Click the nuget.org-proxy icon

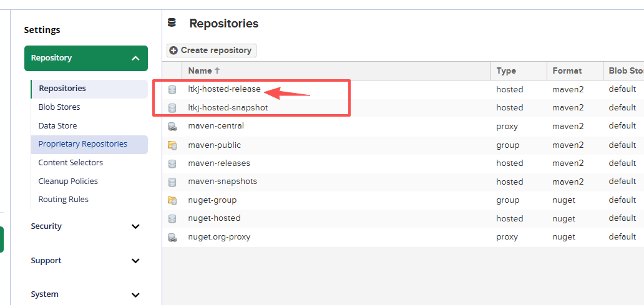172,237
